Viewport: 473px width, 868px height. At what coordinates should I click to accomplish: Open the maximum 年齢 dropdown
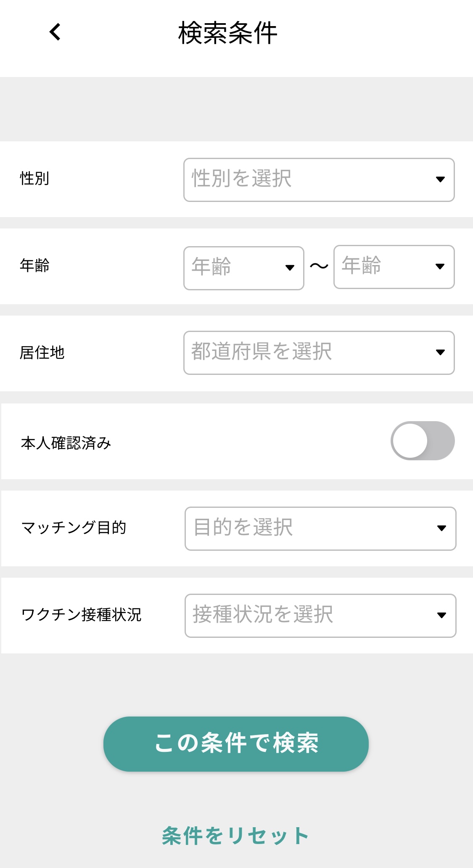pyautogui.click(x=394, y=267)
